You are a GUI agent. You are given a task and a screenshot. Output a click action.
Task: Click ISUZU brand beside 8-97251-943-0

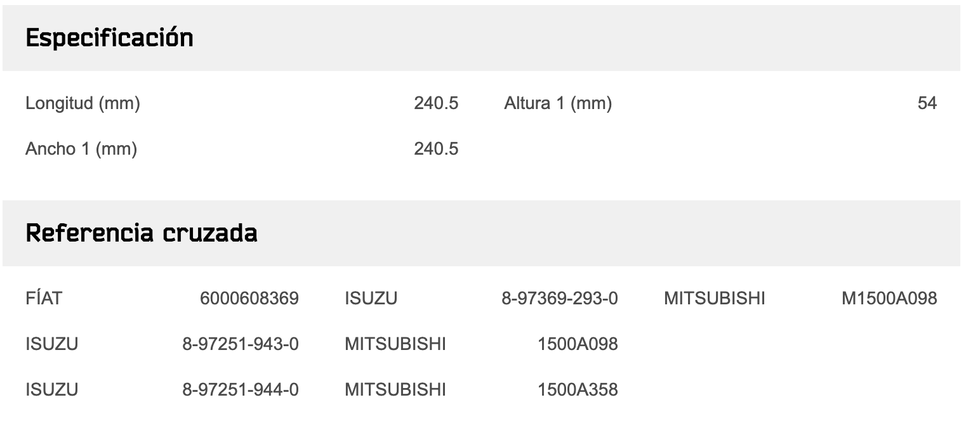[x=51, y=344]
